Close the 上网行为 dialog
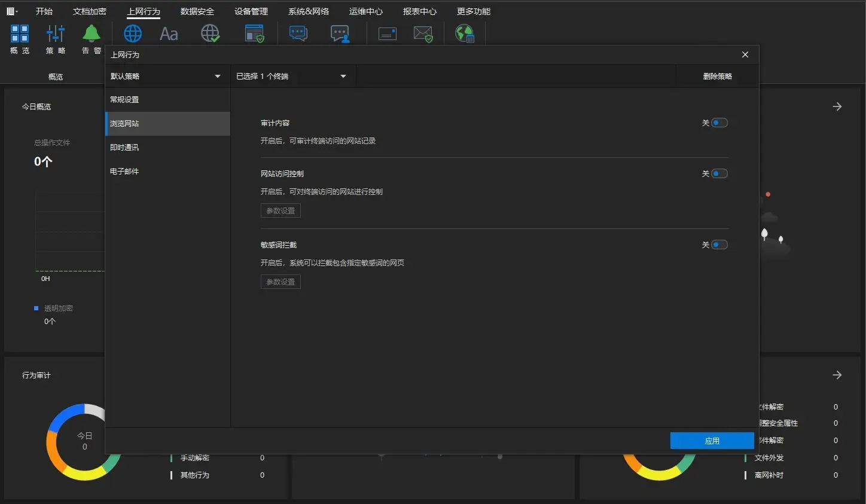 point(745,54)
